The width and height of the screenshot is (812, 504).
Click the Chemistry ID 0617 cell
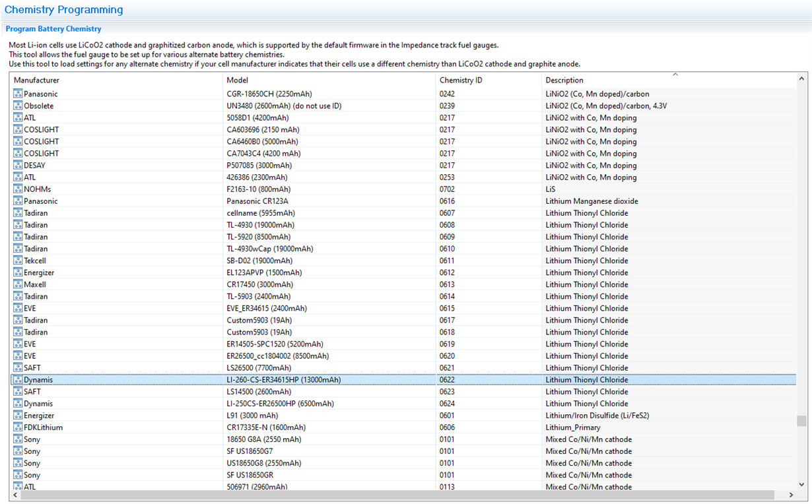click(x=447, y=320)
